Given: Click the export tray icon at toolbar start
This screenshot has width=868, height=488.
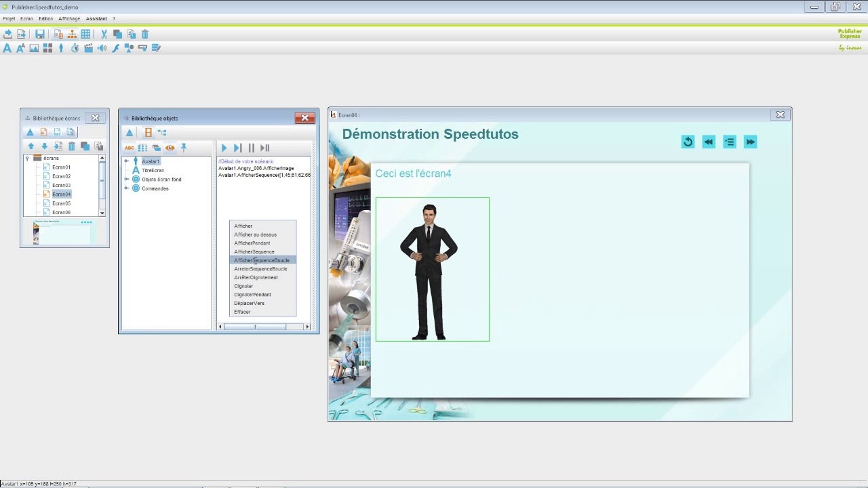Looking at the screenshot, I should pyautogui.click(x=7, y=34).
